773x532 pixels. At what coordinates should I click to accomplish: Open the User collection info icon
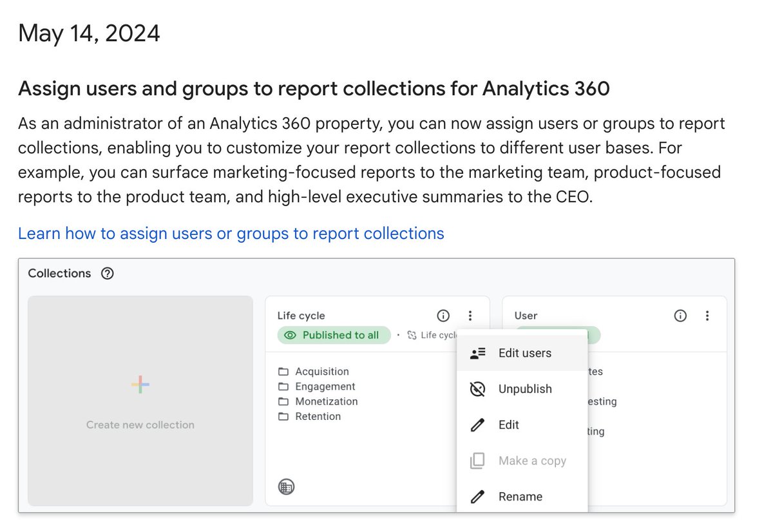pyautogui.click(x=680, y=316)
